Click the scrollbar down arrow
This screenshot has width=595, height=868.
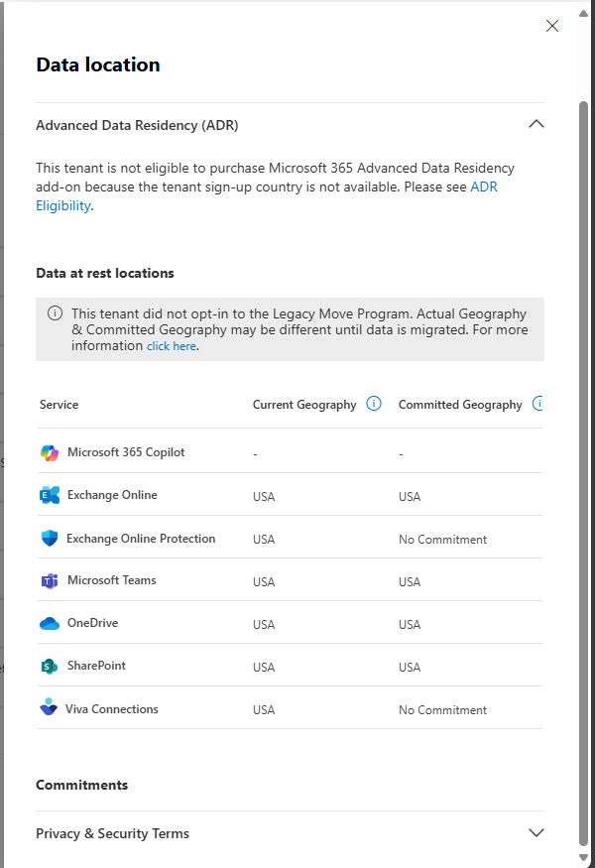(x=584, y=857)
